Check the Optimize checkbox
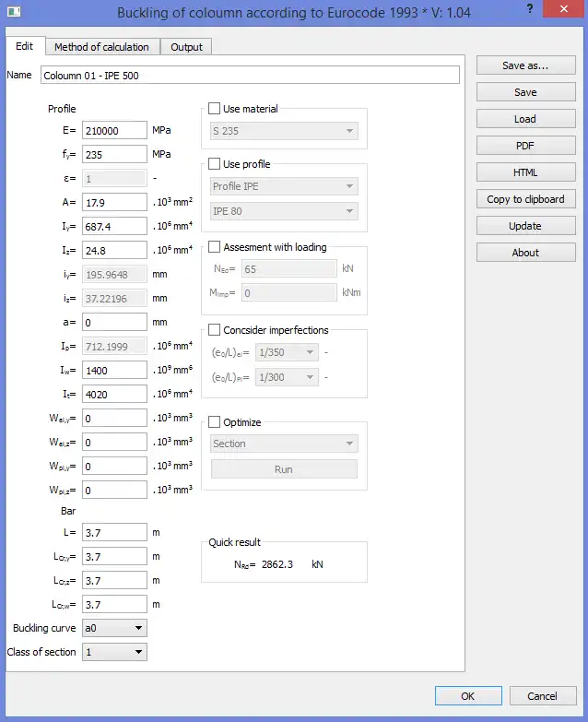 214,421
